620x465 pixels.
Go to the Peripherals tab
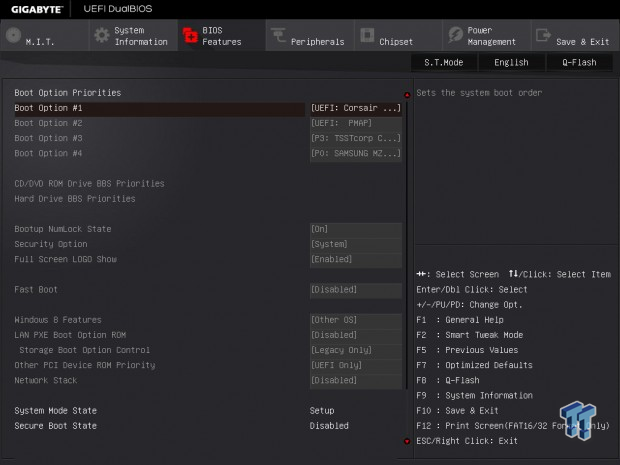[x=310, y=35]
